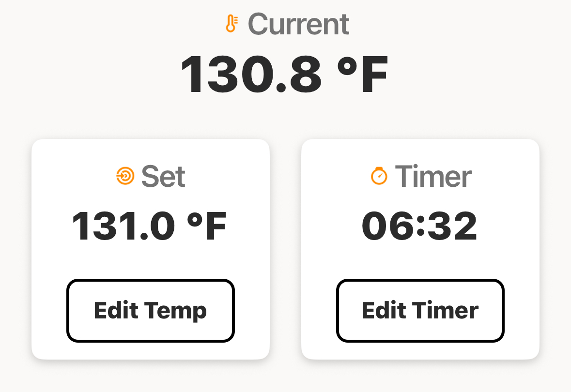571x392 pixels.
Task: Click the degree symbol in the current temperature
Action: pyautogui.click(x=347, y=67)
